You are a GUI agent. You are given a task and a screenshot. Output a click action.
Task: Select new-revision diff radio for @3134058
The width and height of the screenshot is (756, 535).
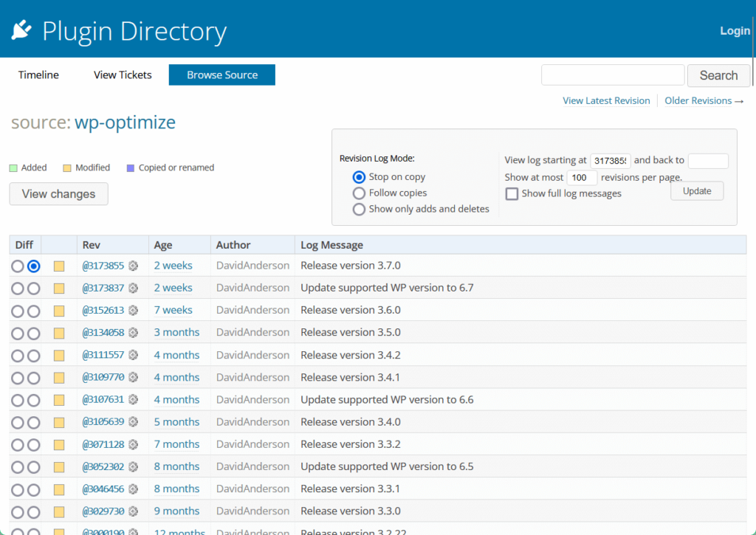point(34,334)
